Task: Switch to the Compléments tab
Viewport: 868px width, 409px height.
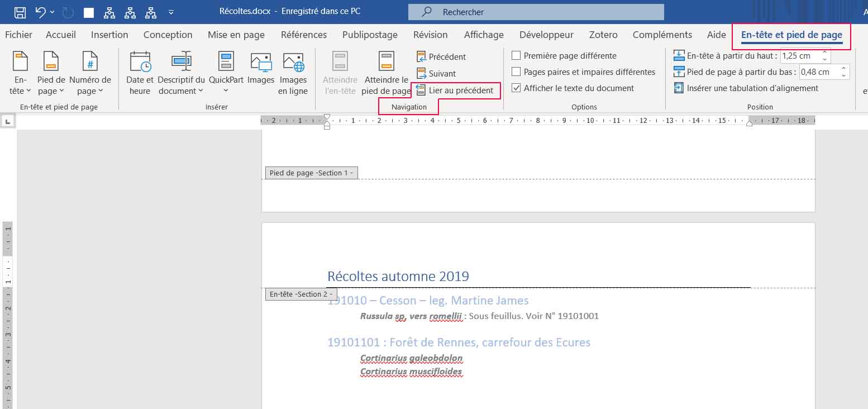Action: [x=662, y=35]
